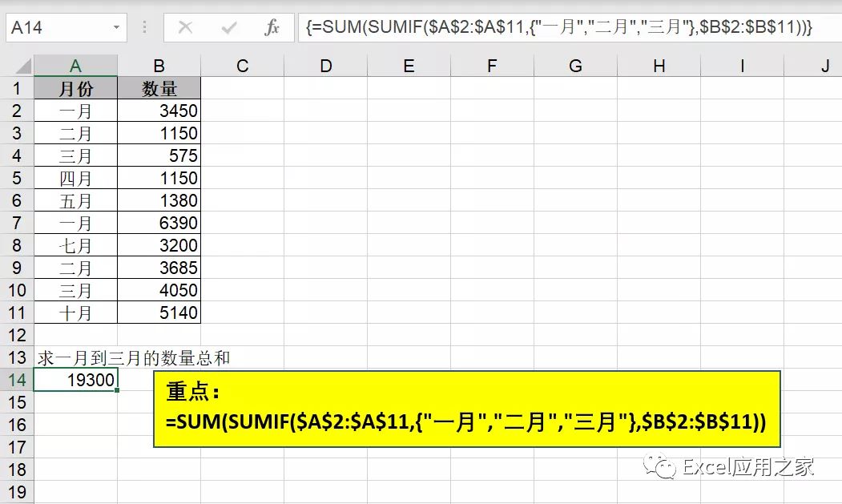Click the 数量 header cell
This screenshot has width=842, height=504.
pos(159,88)
